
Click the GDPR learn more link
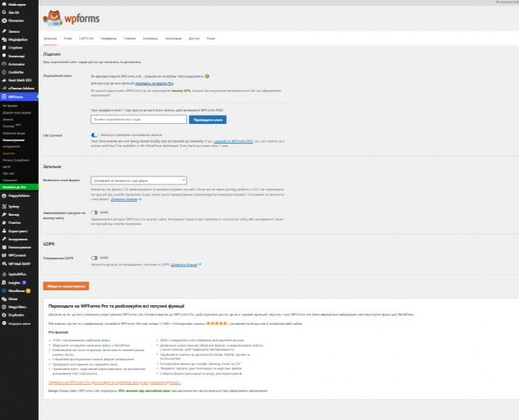(x=184, y=265)
